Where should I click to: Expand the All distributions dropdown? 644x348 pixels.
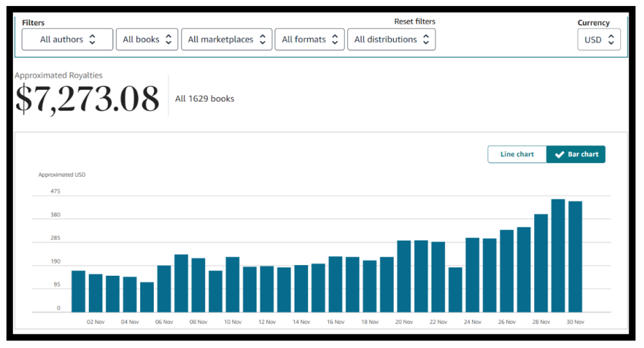[391, 39]
